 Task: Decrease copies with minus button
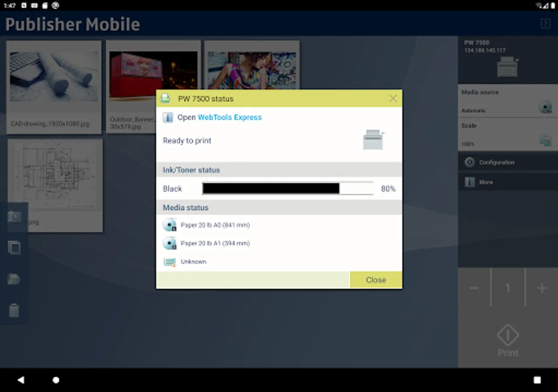tap(474, 288)
